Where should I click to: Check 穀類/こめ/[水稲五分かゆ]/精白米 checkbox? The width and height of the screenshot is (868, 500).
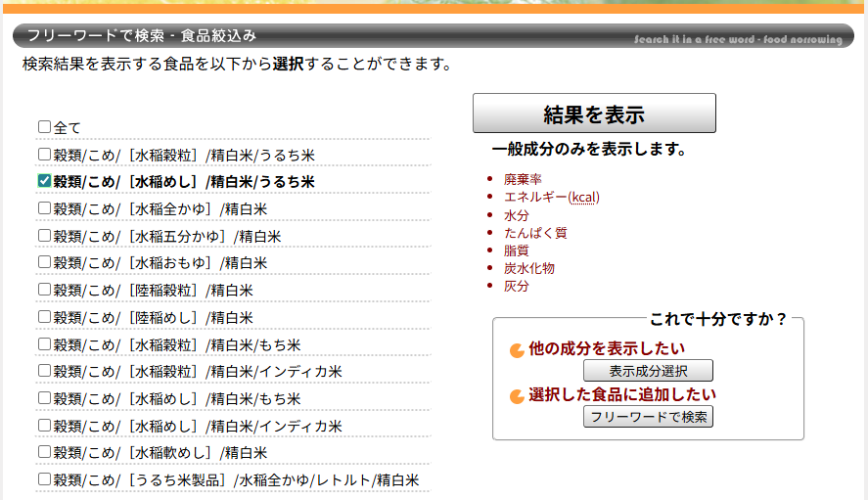[44, 236]
